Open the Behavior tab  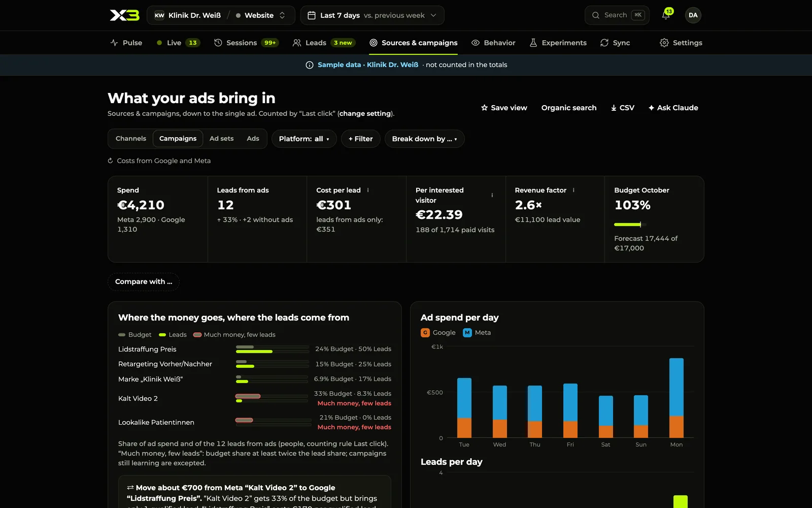(493, 43)
